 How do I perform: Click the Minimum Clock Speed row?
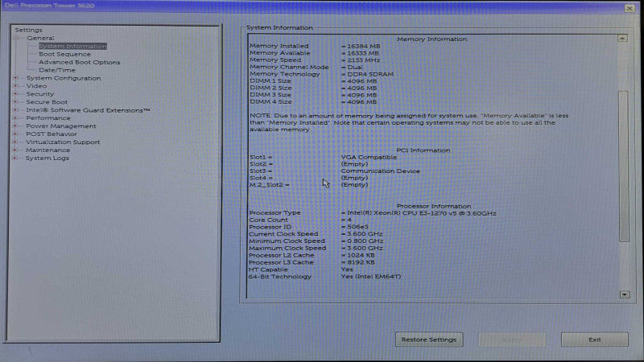tap(316, 241)
